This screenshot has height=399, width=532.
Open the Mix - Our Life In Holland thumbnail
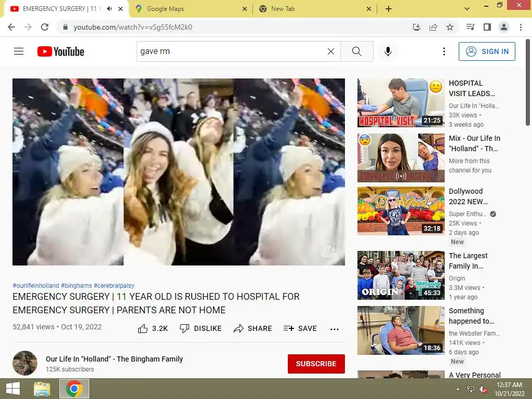click(x=401, y=158)
